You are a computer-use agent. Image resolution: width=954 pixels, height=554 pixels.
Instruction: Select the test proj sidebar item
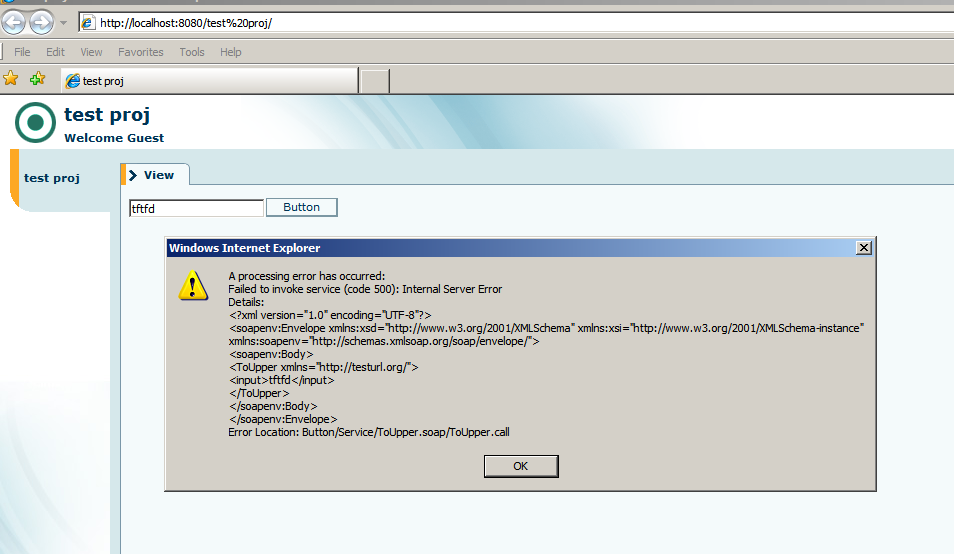point(52,178)
